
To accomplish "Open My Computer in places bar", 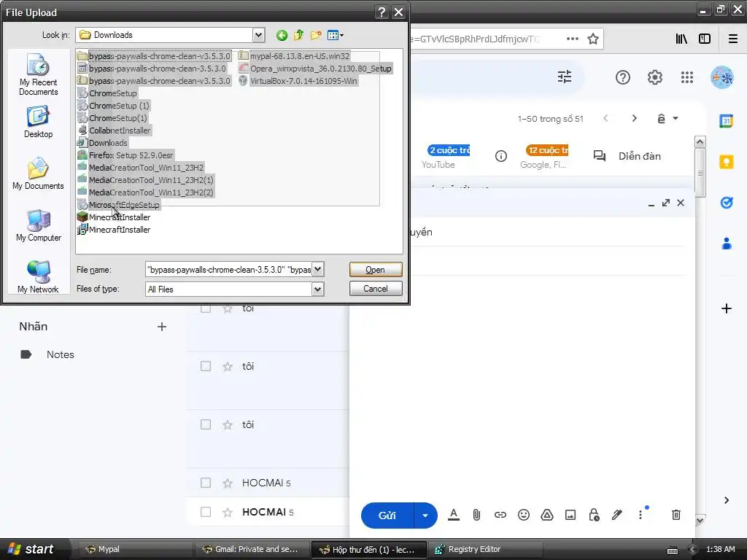I will tap(38, 226).
